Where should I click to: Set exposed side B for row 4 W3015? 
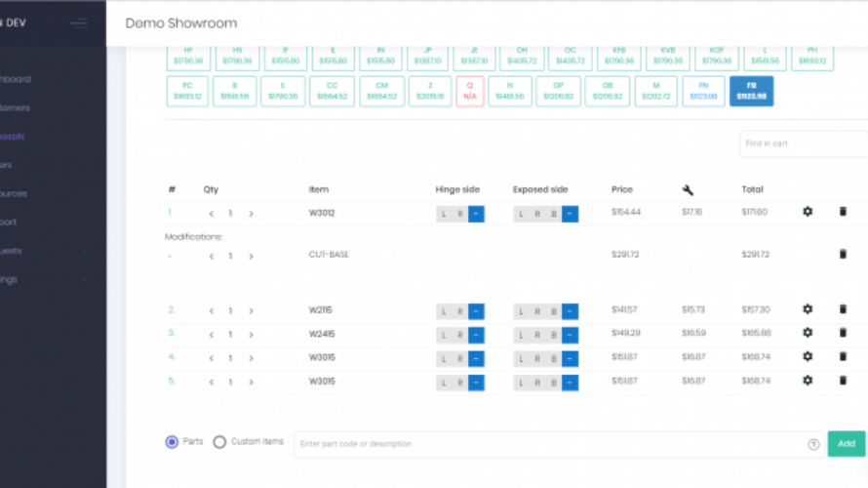pos(554,359)
